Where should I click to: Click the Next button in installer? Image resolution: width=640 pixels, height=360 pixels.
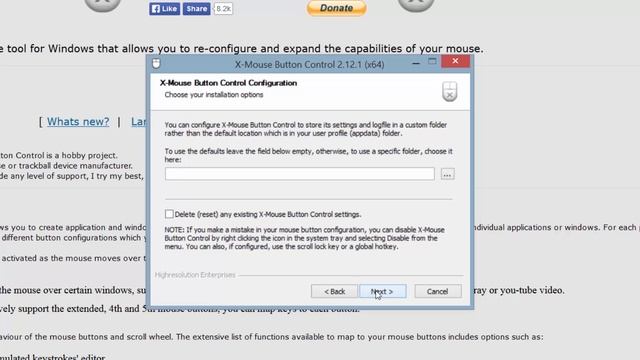click(x=382, y=291)
